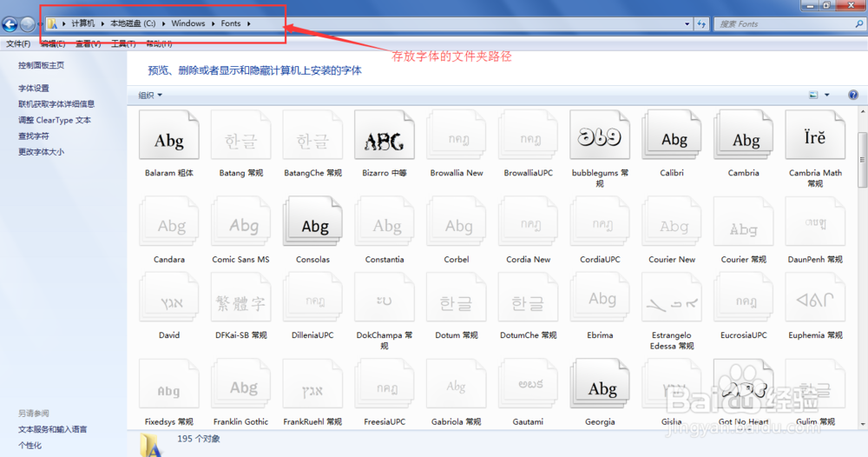Open the Balaram 粗体 font icon
868x457 pixels.
pos(169,136)
